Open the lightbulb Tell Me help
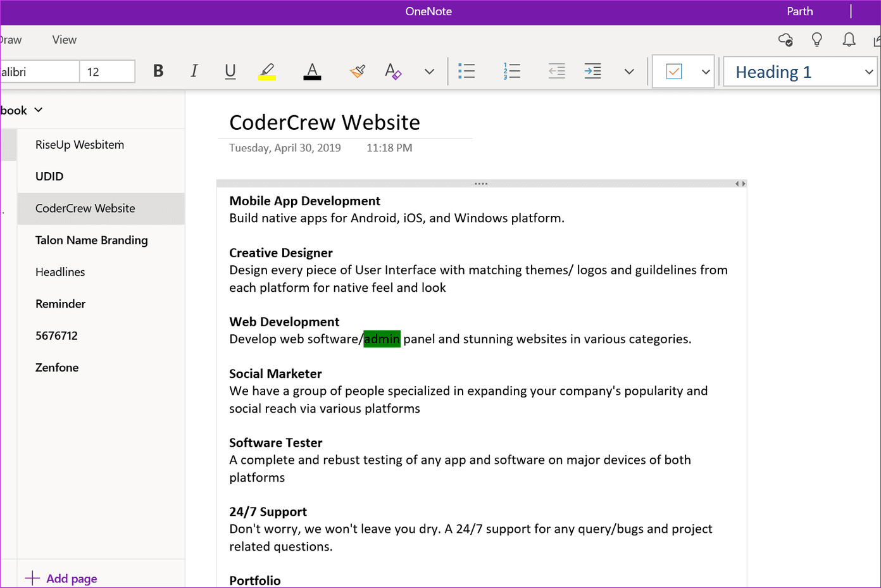Viewport: 881px width, 588px height. (817, 40)
